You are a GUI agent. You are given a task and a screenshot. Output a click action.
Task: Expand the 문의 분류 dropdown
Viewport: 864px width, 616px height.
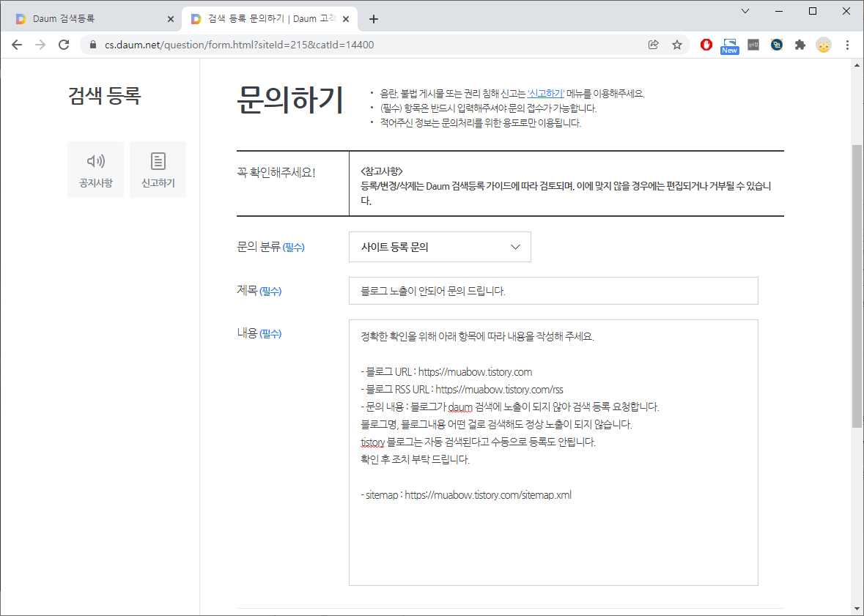tap(440, 247)
